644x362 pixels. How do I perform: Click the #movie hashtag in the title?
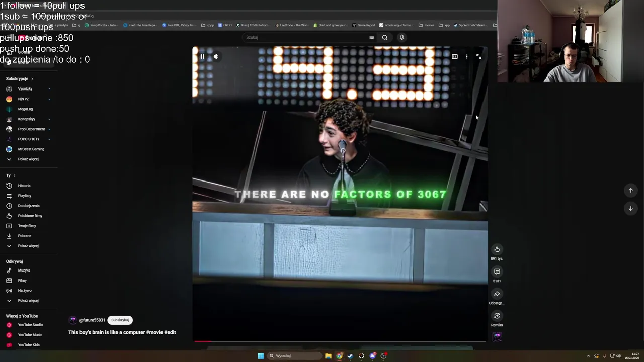pos(154,332)
